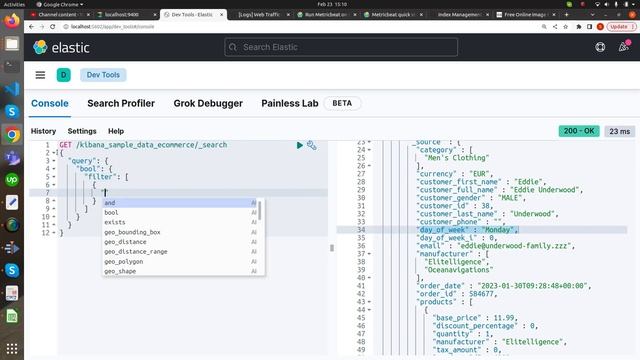
Task: Choose 'bool' autocomplete suggestion
Action: click(x=180, y=213)
